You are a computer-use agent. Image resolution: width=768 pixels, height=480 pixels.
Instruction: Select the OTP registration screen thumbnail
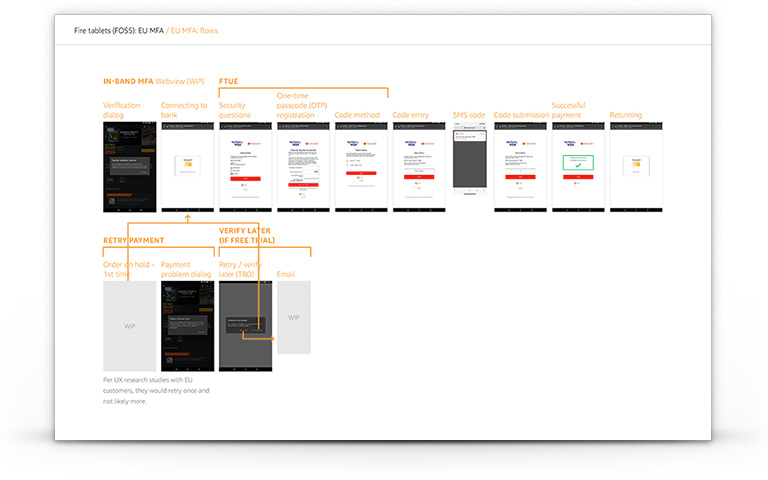pos(303,167)
